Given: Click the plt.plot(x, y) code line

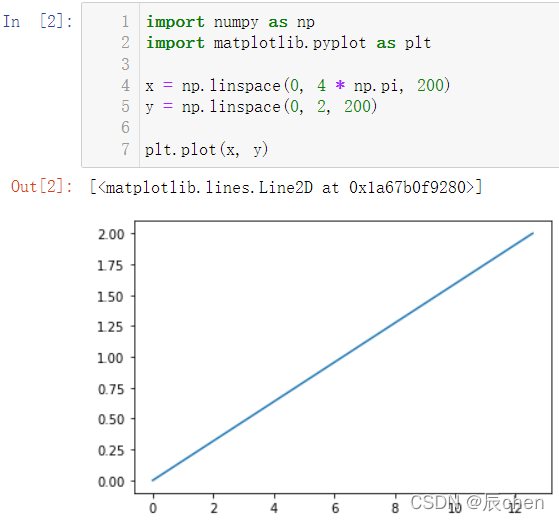Looking at the screenshot, I should [x=206, y=149].
